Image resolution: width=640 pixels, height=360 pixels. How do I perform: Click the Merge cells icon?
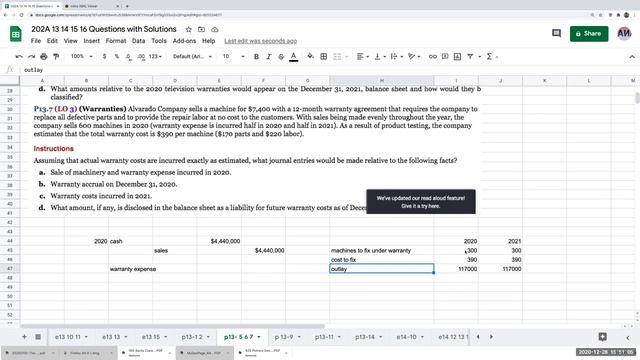pos(337,56)
